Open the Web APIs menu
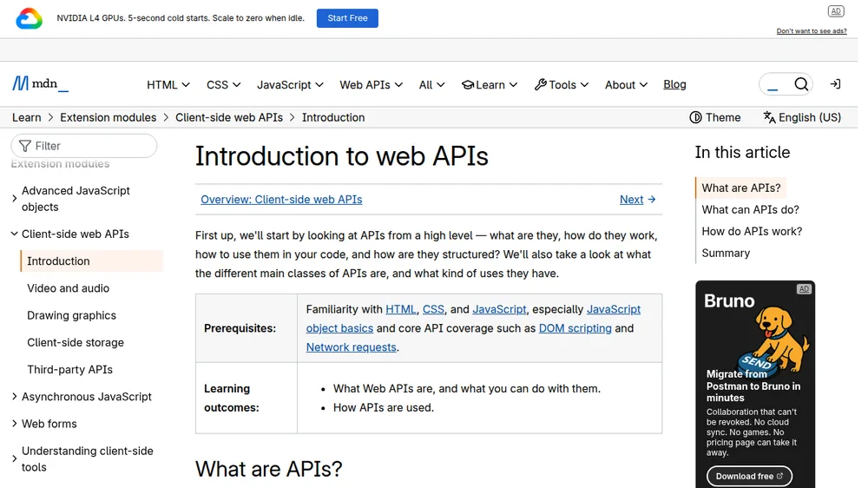Screen dimensions: 868x488 [x=371, y=85]
